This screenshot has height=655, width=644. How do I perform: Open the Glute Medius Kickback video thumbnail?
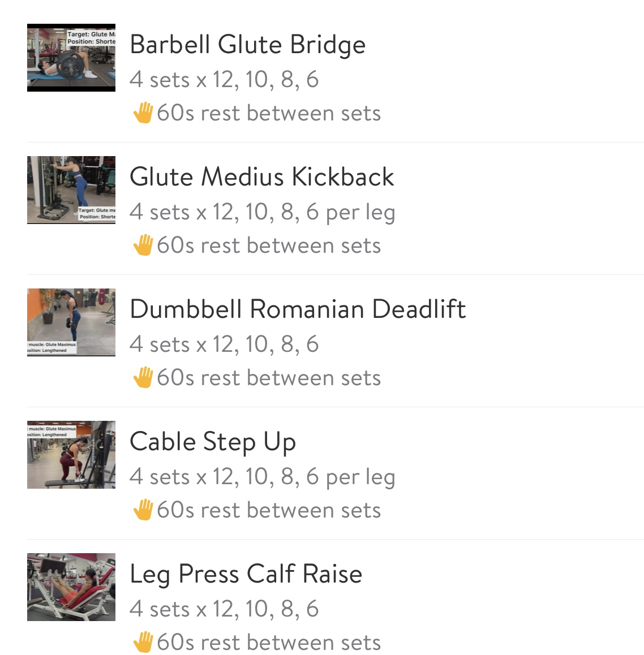click(x=71, y=190)
